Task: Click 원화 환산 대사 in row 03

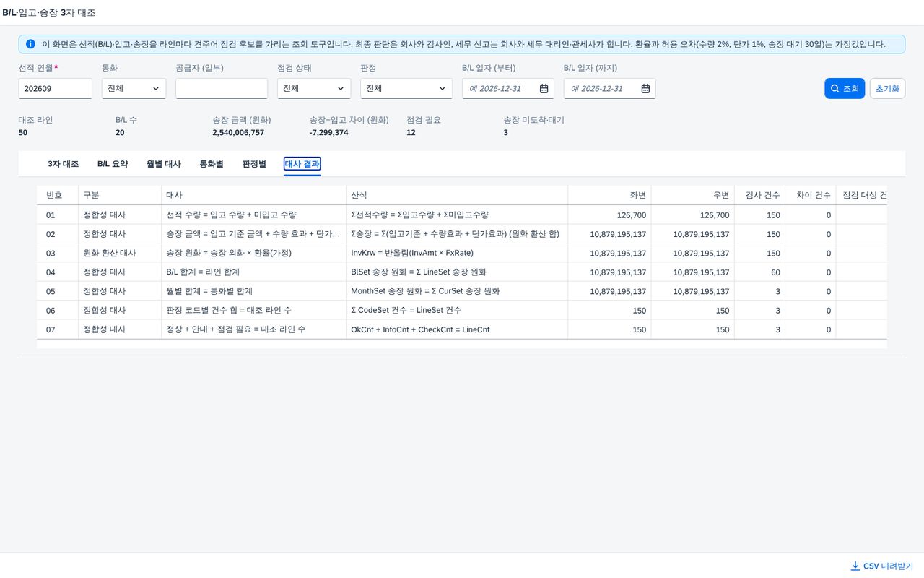Action: [110, 253]
